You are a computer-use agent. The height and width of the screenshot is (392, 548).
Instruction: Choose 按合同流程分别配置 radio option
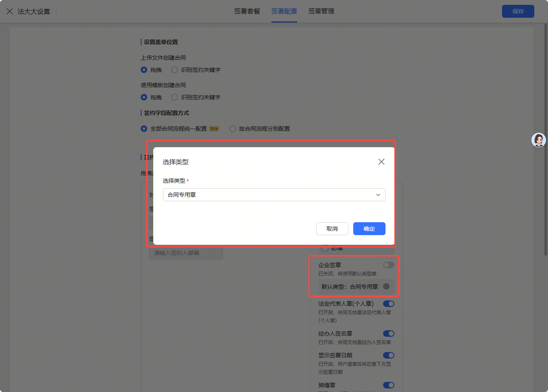tap(232, 128)
